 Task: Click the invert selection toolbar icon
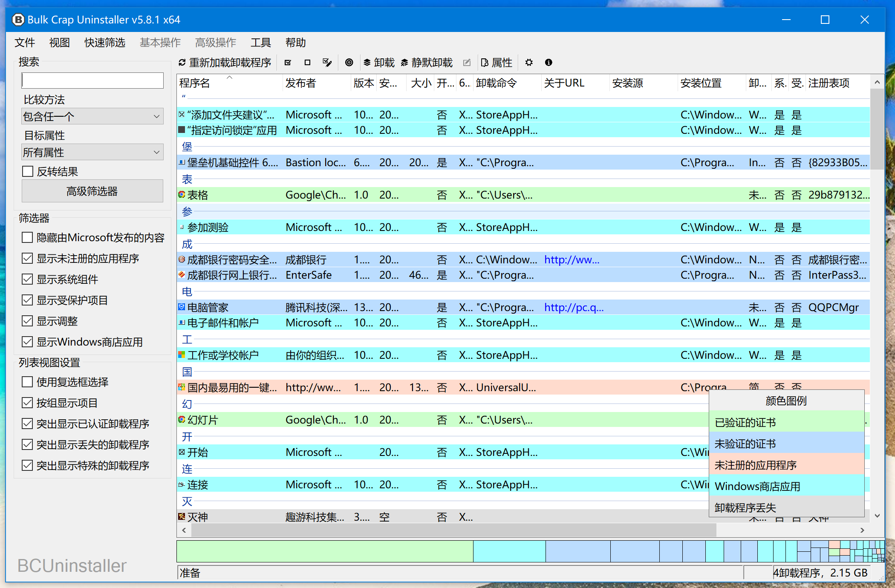coord(327,63)
